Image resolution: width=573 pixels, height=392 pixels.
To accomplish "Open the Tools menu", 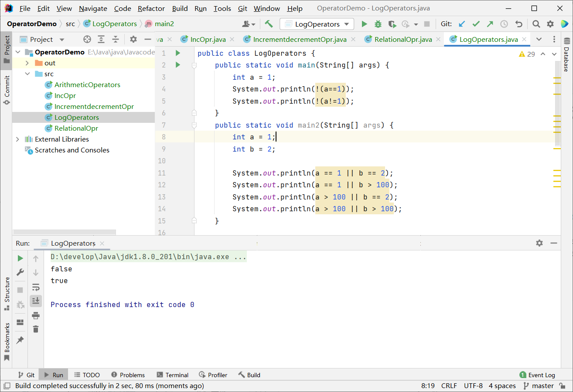I will point(222,9).
